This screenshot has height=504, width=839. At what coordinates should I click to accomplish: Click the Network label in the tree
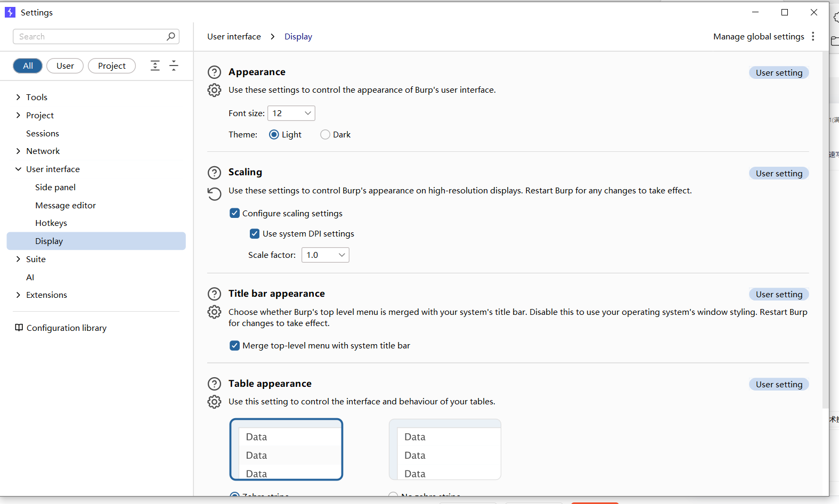(43, 151)
